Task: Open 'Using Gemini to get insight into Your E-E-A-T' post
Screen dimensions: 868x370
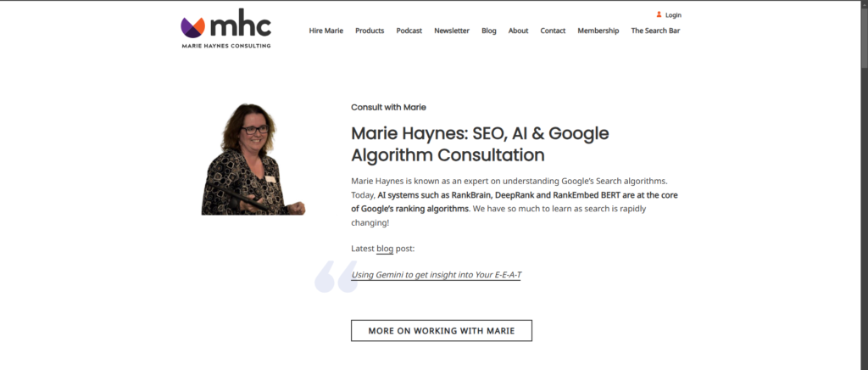Action: 437,275
